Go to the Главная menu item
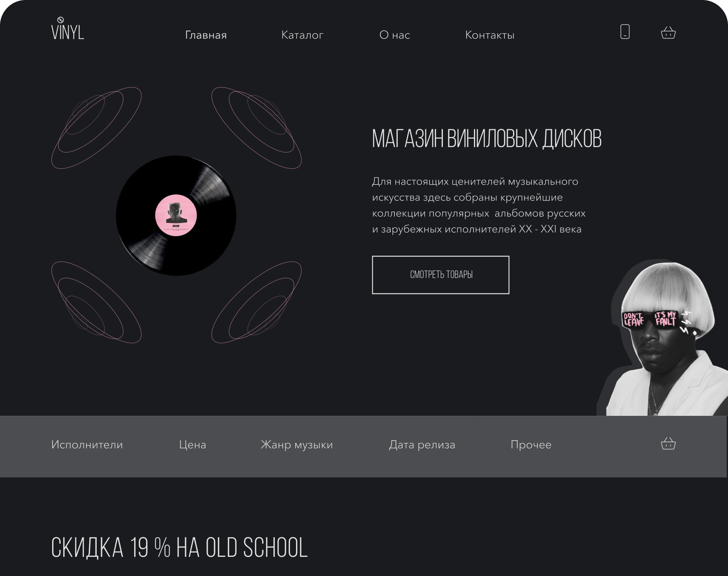The image size is (728, 576). pyautogui.click(x=206, y=35)
